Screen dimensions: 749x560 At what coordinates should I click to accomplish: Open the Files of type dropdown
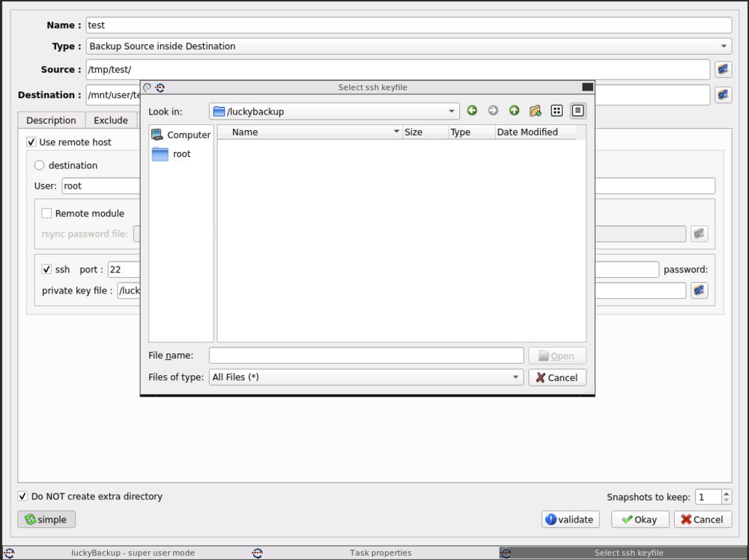click(x=366, y=377)
